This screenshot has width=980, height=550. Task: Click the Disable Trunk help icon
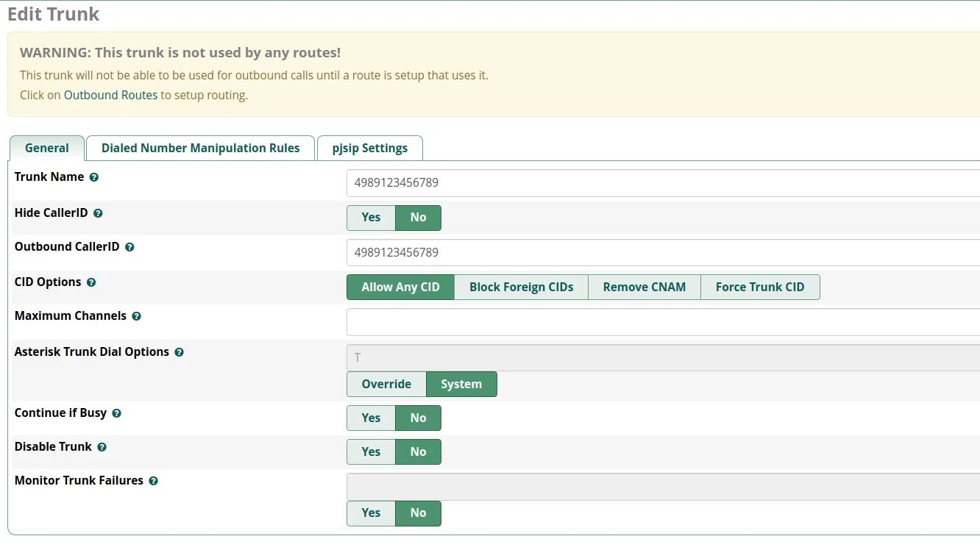click(102, 447)
